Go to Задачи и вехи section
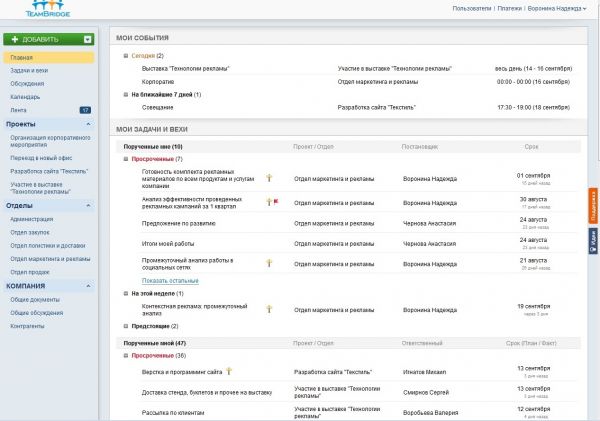 pyautogui.click(x=29, y=70)
